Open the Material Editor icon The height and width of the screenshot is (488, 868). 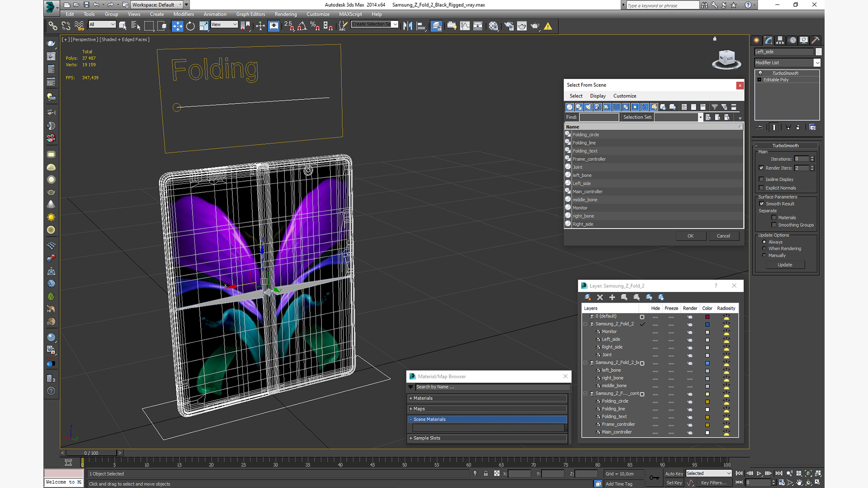click(493, 26)
